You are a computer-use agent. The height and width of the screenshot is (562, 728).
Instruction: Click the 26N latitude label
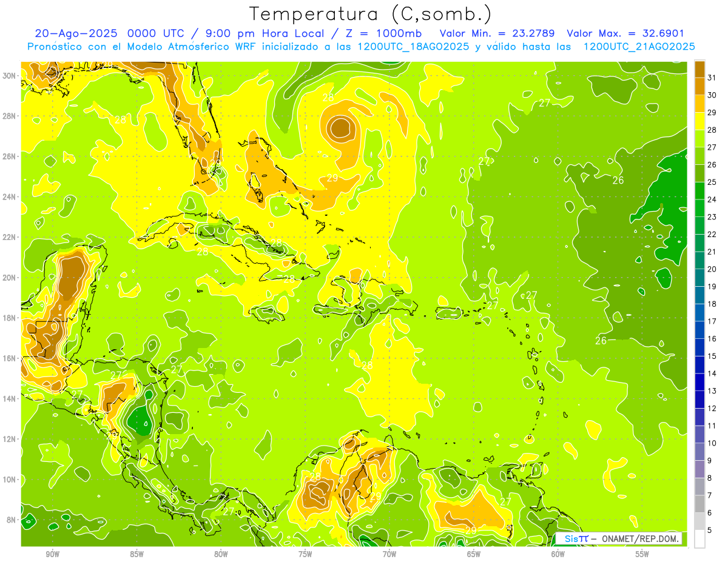click(10, 156)
